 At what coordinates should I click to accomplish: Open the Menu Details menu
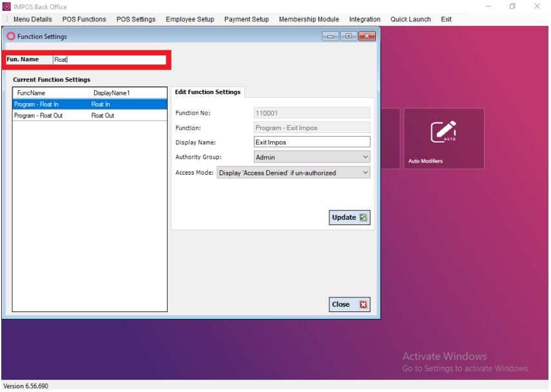click(32, 20)
